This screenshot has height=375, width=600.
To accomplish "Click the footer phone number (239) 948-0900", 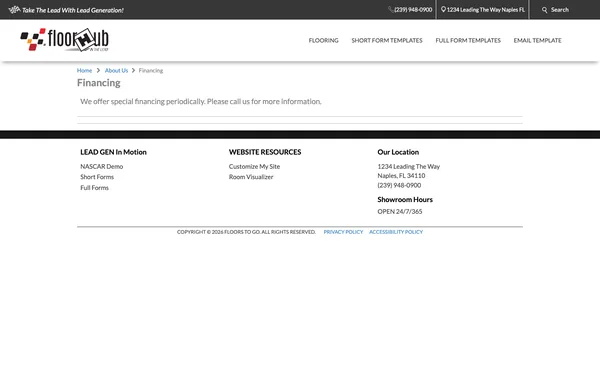I will click(x=399, y=185).
